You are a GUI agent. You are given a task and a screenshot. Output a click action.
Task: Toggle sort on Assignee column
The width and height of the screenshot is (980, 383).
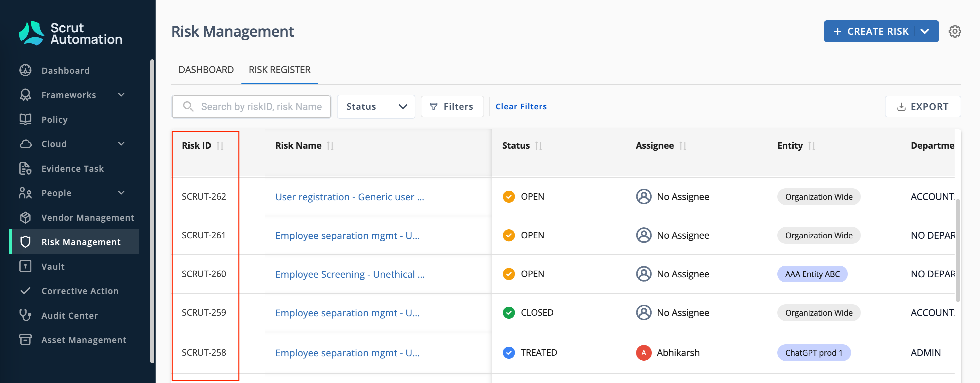tap(682, 146)
